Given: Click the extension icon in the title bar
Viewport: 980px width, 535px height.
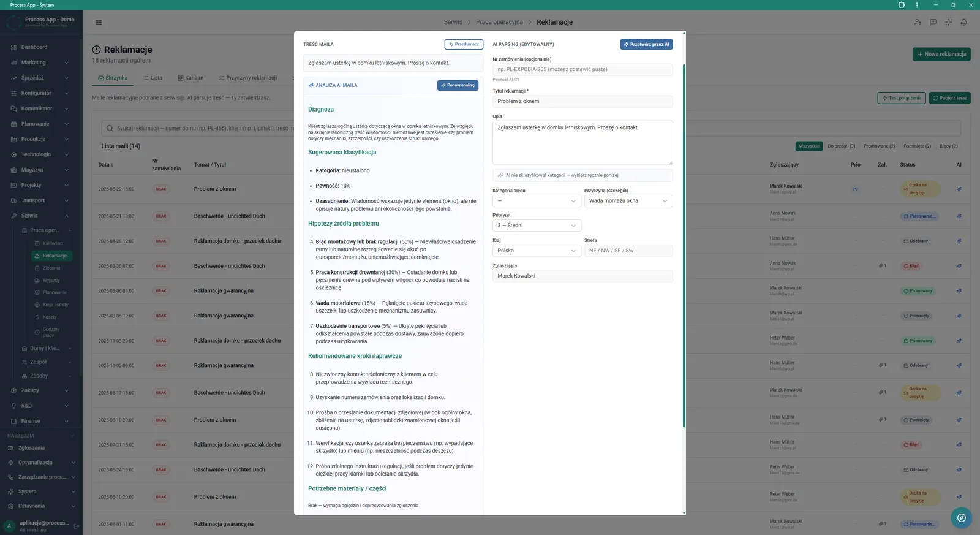Looking at the screenshot, I should pyautogui.click(x=902, y=5).
